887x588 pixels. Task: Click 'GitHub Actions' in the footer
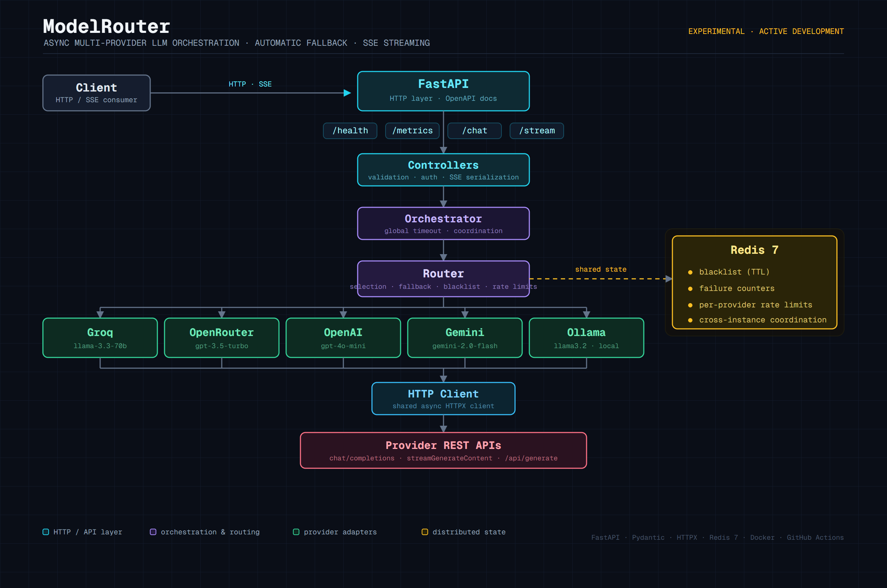click(815, 537)
